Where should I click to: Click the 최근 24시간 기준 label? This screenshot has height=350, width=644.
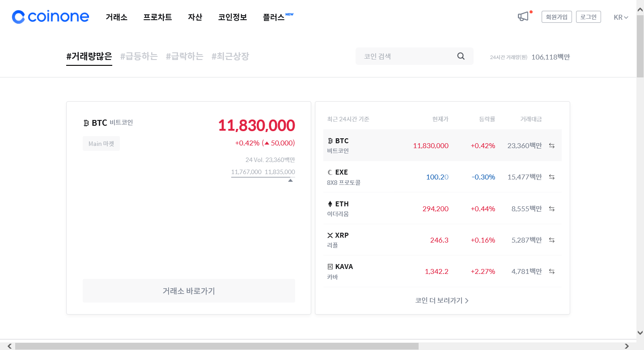coord(348,119)
